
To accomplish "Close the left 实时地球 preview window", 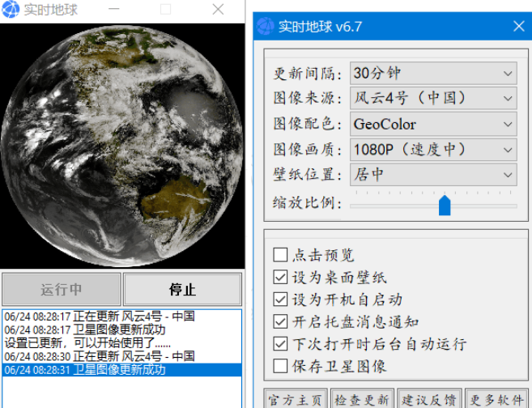I will tap(218, 10).
